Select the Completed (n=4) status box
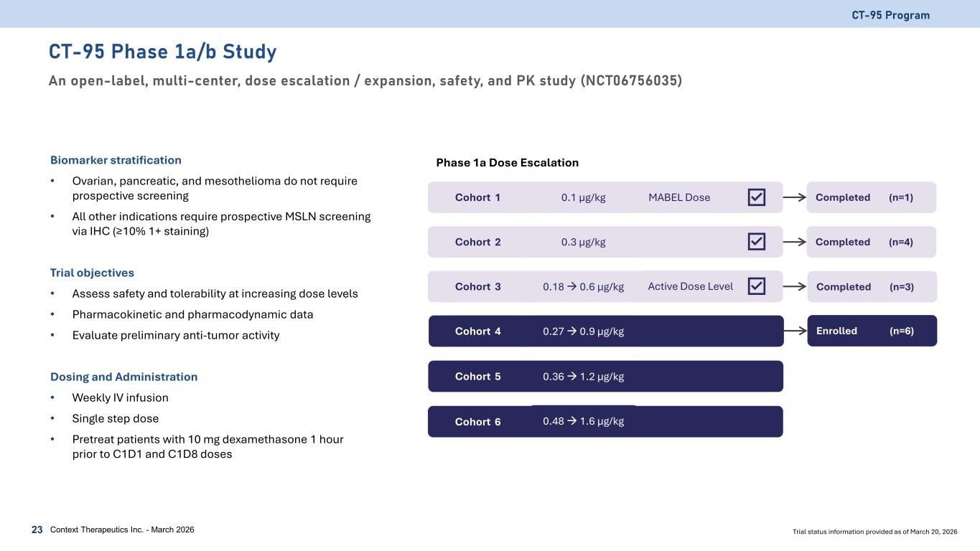 click(871, 242)
